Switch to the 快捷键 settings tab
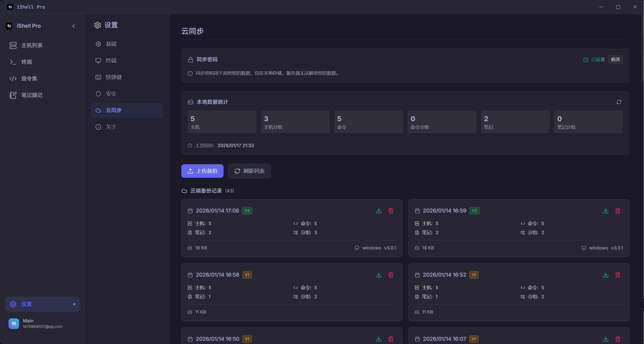Image resolution: width=644 pixels, height=344 pixels. 127,77
